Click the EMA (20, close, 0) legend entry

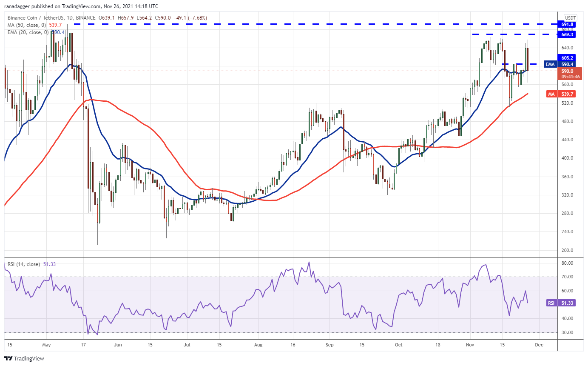coord(28,32)
